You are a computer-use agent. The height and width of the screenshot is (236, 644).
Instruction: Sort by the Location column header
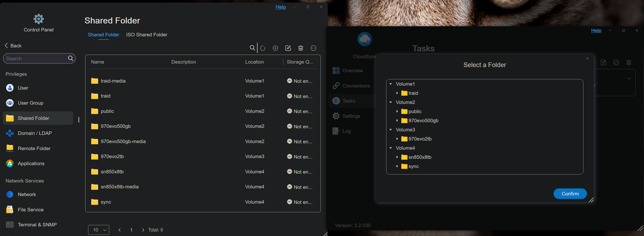[254, 62]
